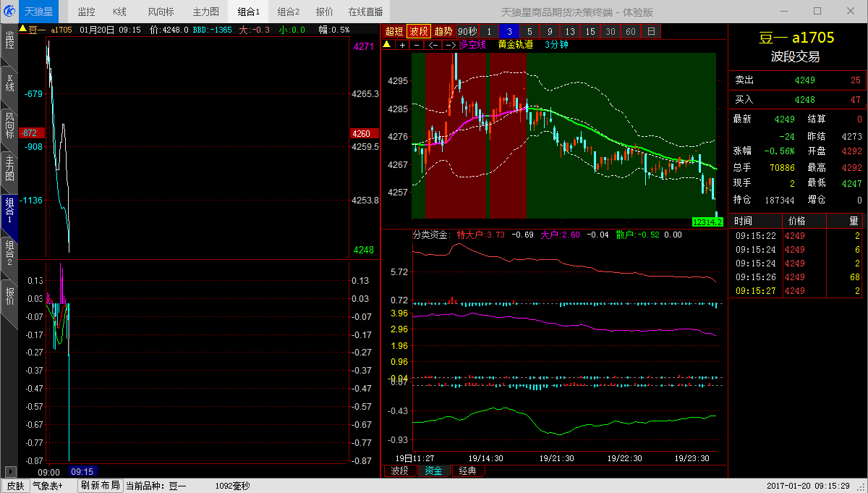Click the yellow triangle above the candlestick chart
This screenshot has width=868, height=493.
click(387, 44)
